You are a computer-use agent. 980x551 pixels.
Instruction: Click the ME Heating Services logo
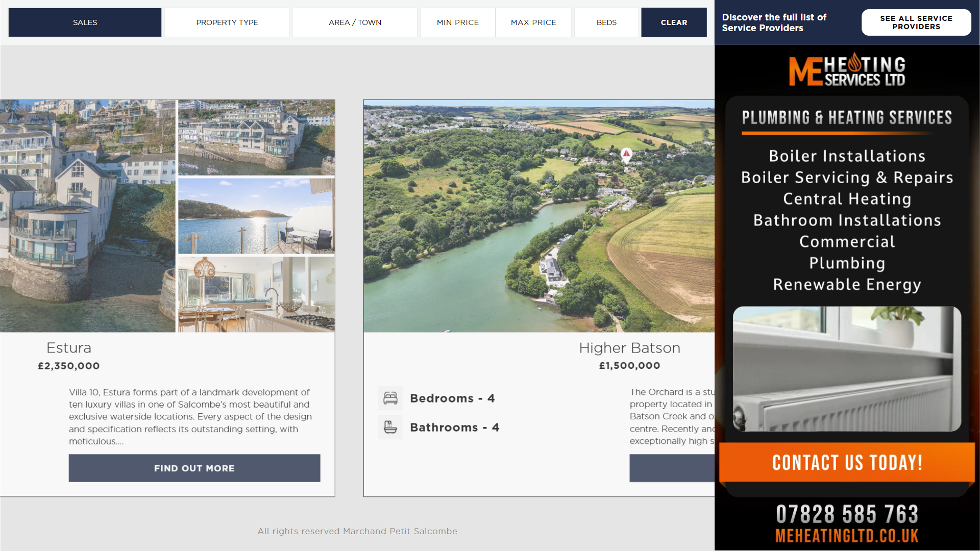tap(847, 70)
